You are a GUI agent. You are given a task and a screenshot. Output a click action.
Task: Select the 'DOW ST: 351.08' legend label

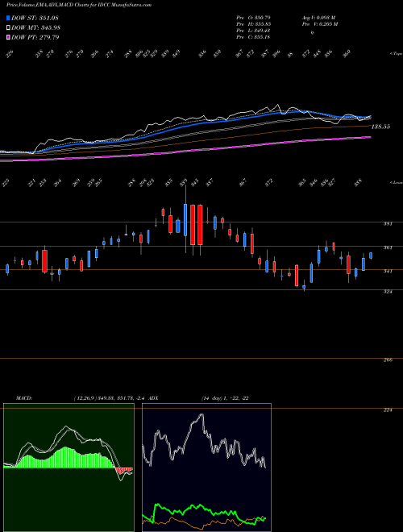click(x=35, y=18)
